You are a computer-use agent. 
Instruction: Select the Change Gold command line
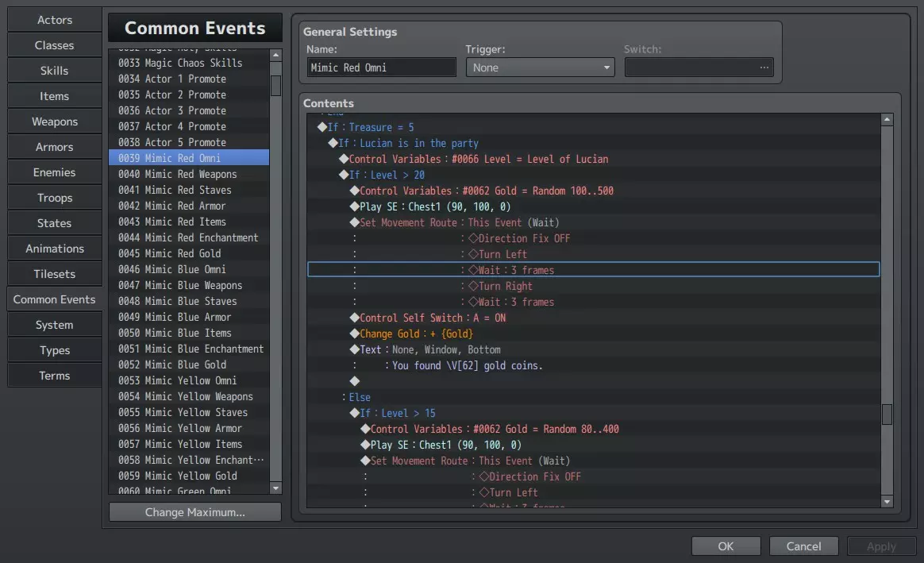[416, 334]
